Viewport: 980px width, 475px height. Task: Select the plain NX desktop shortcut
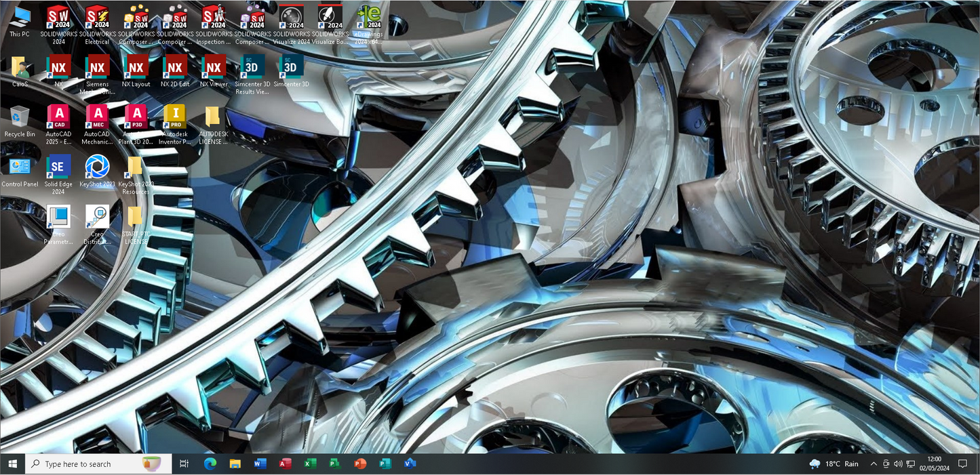[x=58, y=71]
